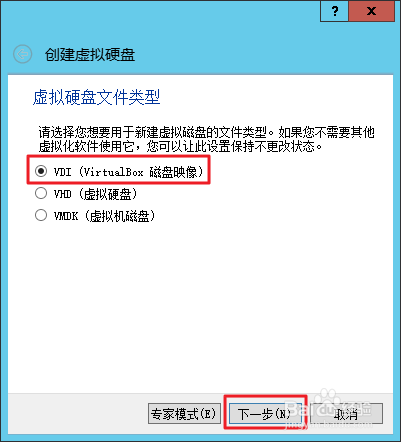Select the VDI radio button
The width and height of the screenshot is (401, 442).
click(x=41, y=171)
